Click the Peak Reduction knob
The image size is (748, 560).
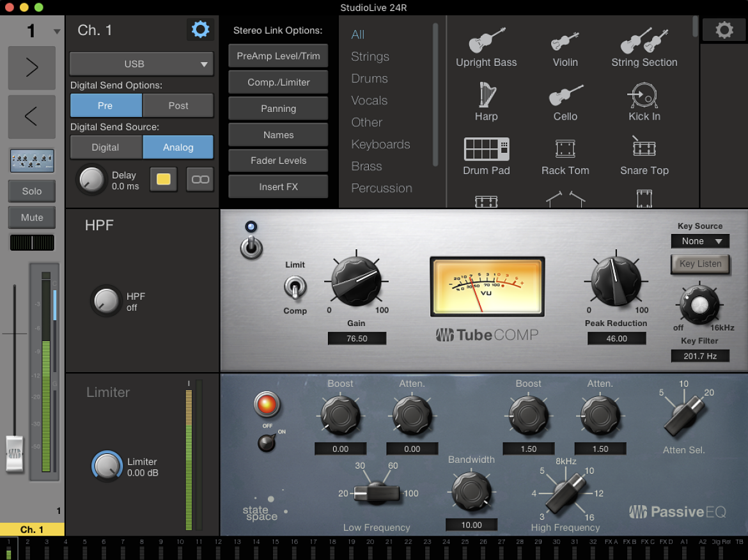pos(616,281)
